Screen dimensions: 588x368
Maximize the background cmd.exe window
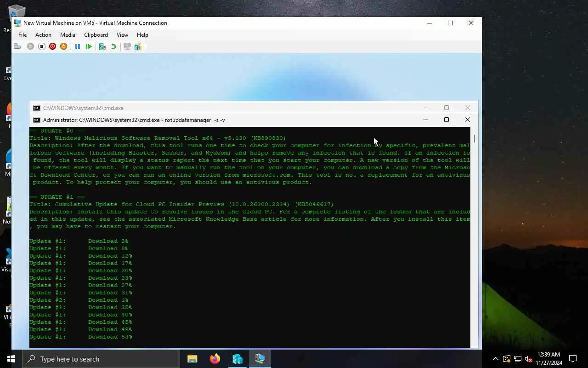click(x=447, y=108)
